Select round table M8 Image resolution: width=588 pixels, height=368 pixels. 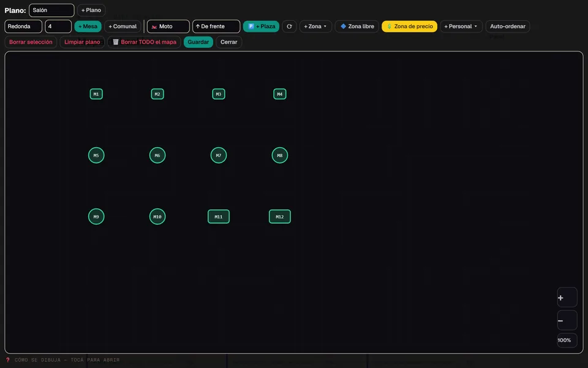(x=280, y=155)
